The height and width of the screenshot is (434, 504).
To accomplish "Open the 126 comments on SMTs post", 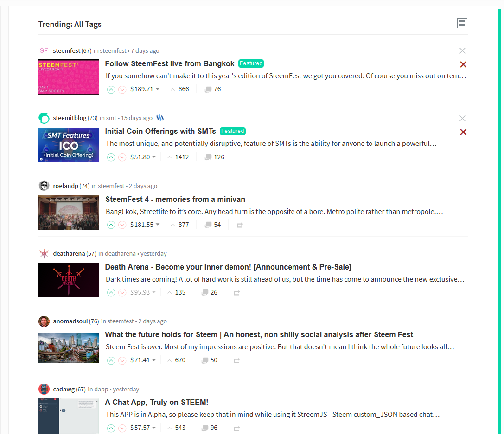I will [214, 157].
